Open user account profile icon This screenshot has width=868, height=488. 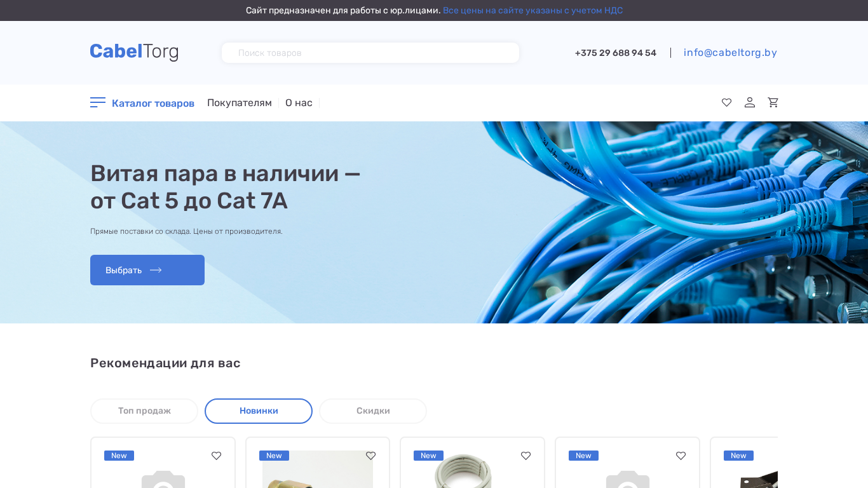pos(750,102)
